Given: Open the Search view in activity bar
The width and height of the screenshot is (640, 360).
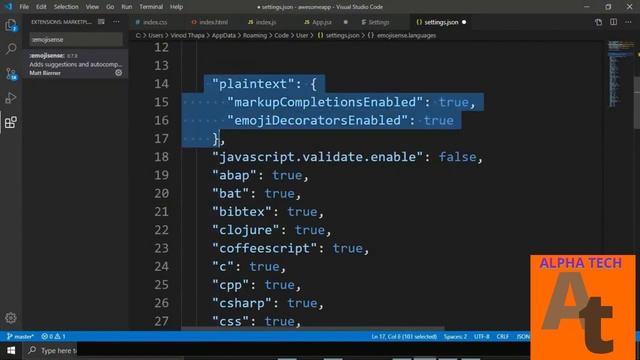Looking at the screenshot, I should pos(11,49).
